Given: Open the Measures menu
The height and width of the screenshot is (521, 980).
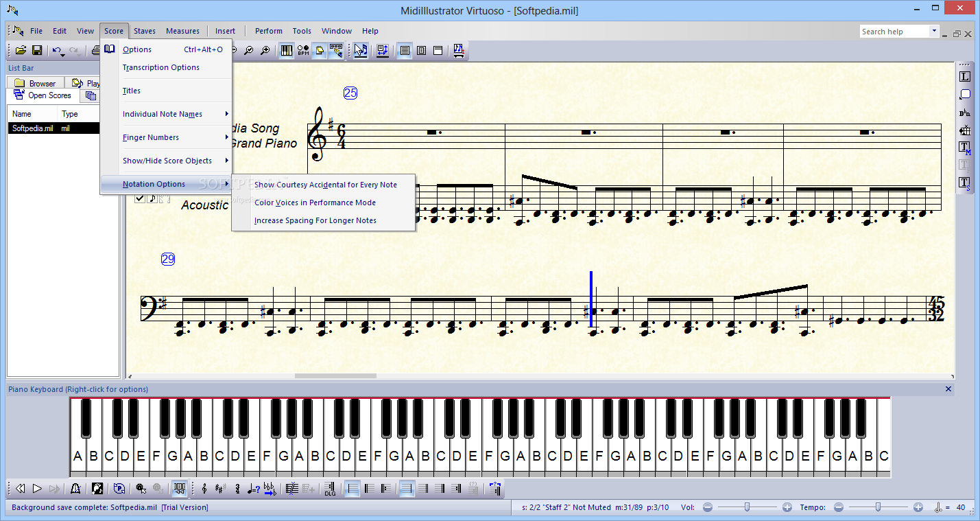Looking at the screenshot, I should point(182,31).
